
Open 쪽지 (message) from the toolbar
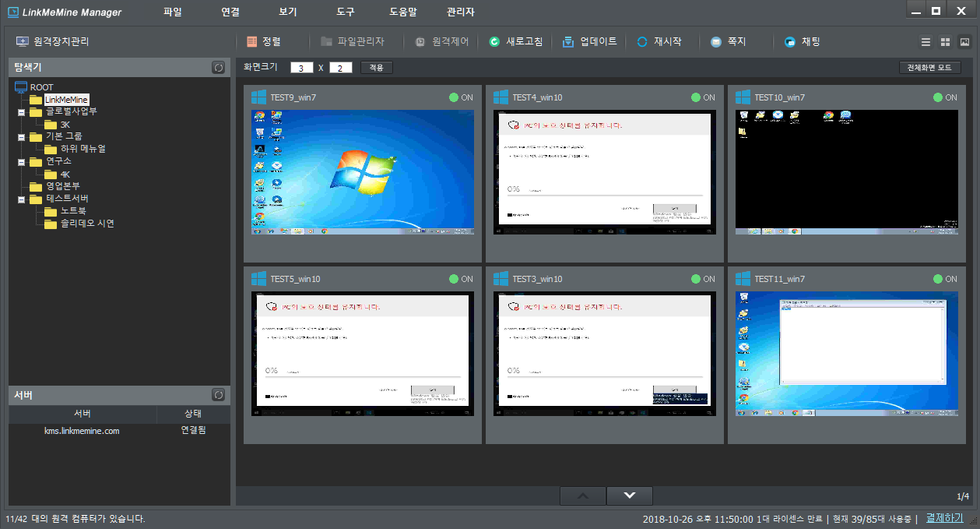(716, 42)
